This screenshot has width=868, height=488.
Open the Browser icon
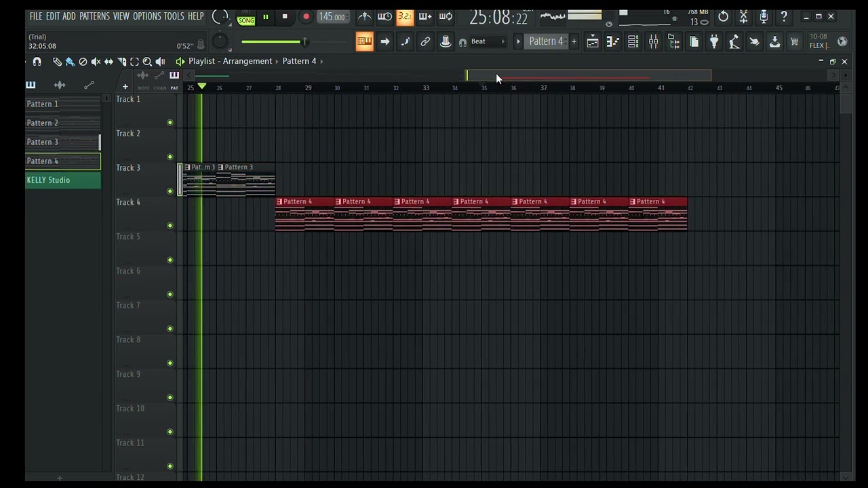tap(673, 42)
